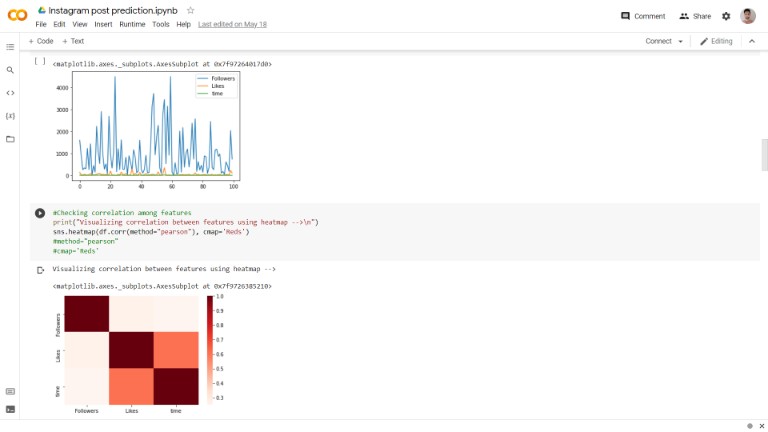Viewport: 768px width, 432px height.
Task: Share the notebook
Action: pyautogui.click(x=695, y=16)
